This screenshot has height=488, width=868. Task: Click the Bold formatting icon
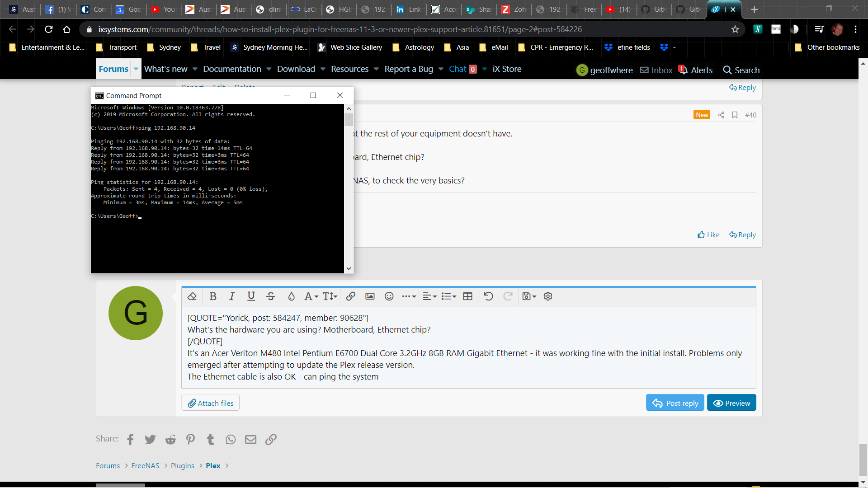(213, 296)
